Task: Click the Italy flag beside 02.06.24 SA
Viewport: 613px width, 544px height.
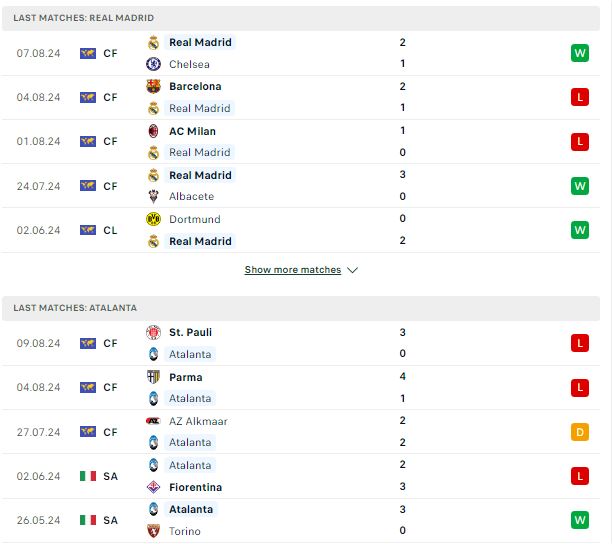Action: 88,476
